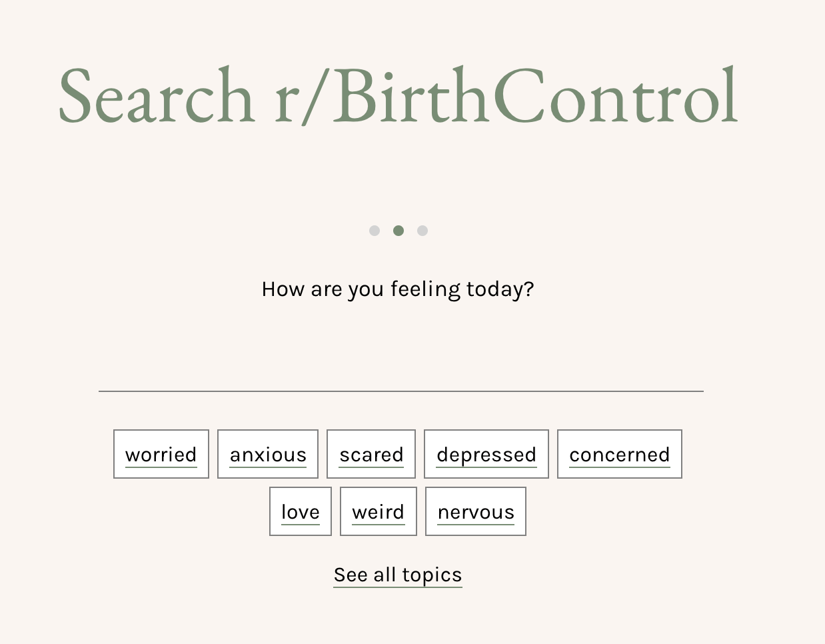Choose the 'worried' topic tag
This screenshot has height=644, width=825.
coord(161,455)
